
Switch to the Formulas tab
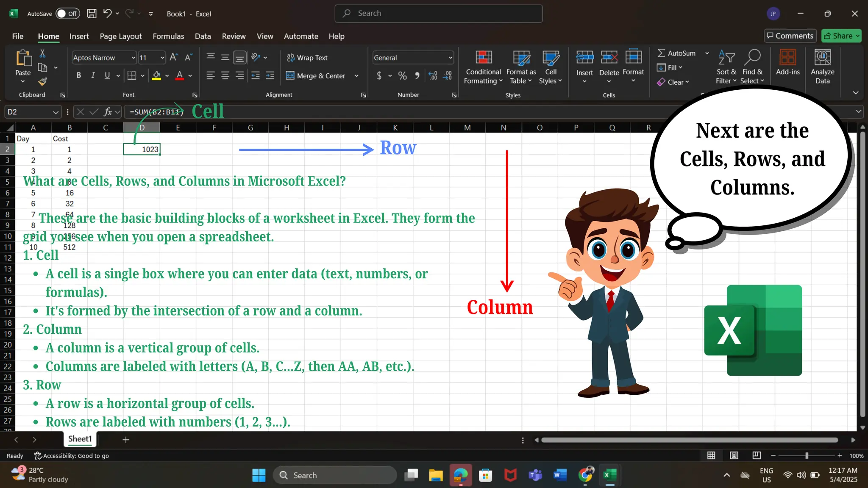coord(168,36)
